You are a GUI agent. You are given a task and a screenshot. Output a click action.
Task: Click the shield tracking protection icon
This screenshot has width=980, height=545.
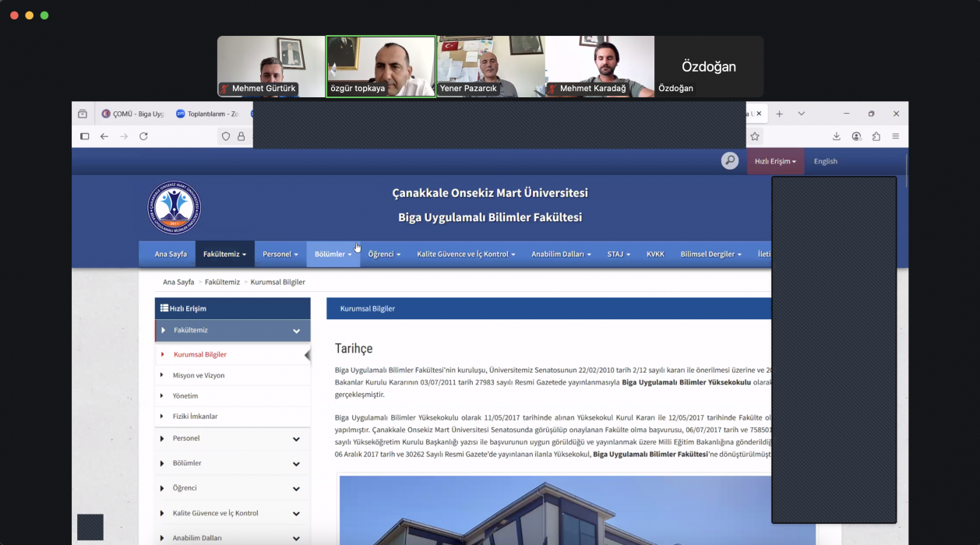tap(226, 136)
